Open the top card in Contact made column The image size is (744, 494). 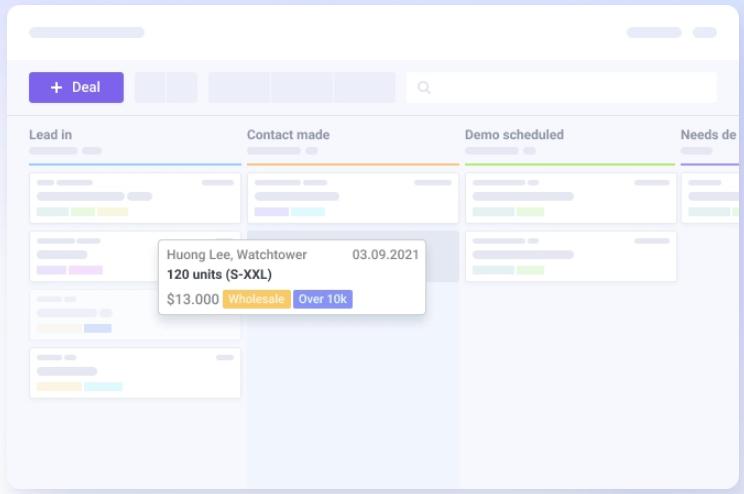pyautogui.click(x=353, y=198)
